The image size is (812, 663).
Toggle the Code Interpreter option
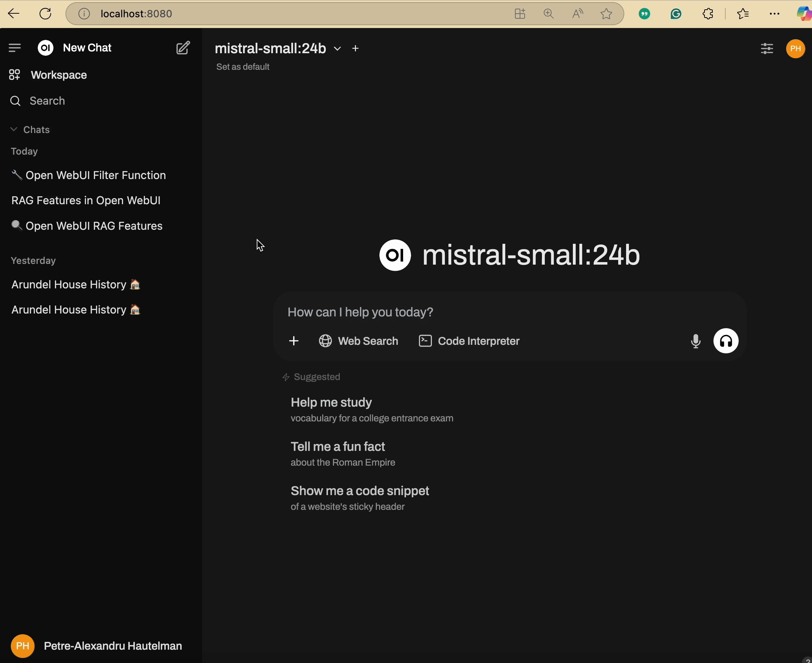469,340
